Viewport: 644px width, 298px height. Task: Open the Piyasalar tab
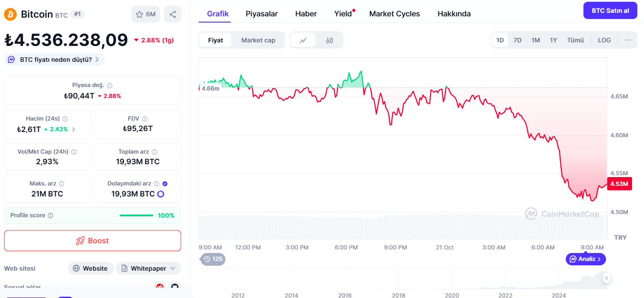point(262,14)
